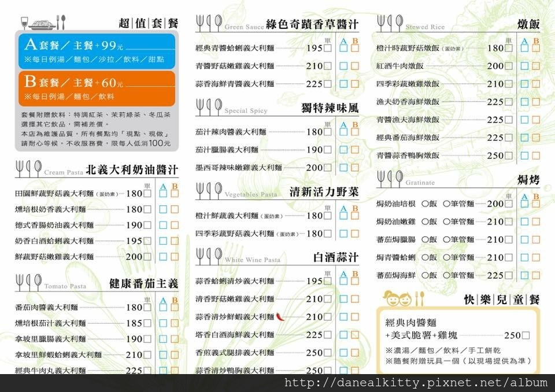Click the menu item 燻培根茄汁義大利麵
The height and width of the screenshot is (392, 555).
pyautogui.click(x=50, y=323)
